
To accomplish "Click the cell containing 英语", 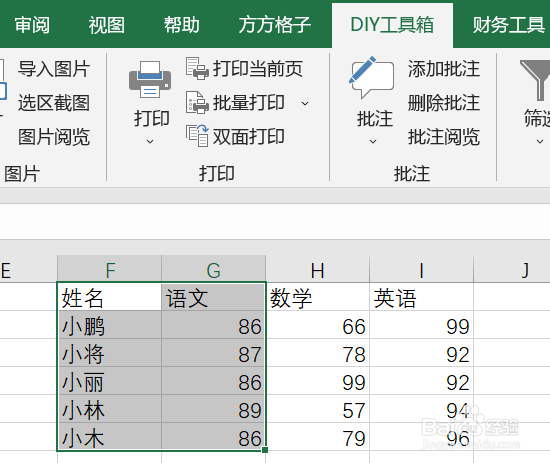I will 421,297.
